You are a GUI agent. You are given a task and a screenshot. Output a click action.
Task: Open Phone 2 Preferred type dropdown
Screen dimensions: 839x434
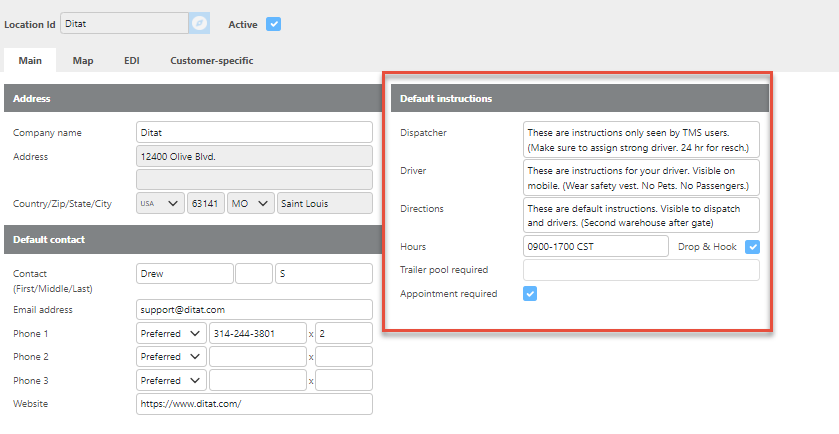click(x=170, y=357)
